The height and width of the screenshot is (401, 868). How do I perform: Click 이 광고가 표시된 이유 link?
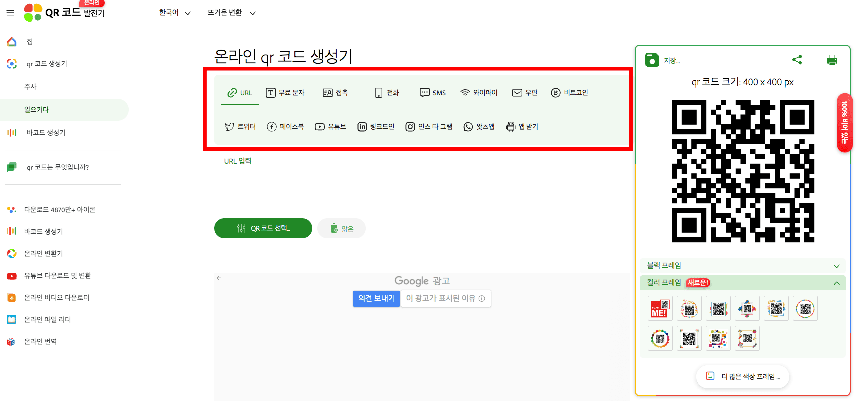(446, 298)
